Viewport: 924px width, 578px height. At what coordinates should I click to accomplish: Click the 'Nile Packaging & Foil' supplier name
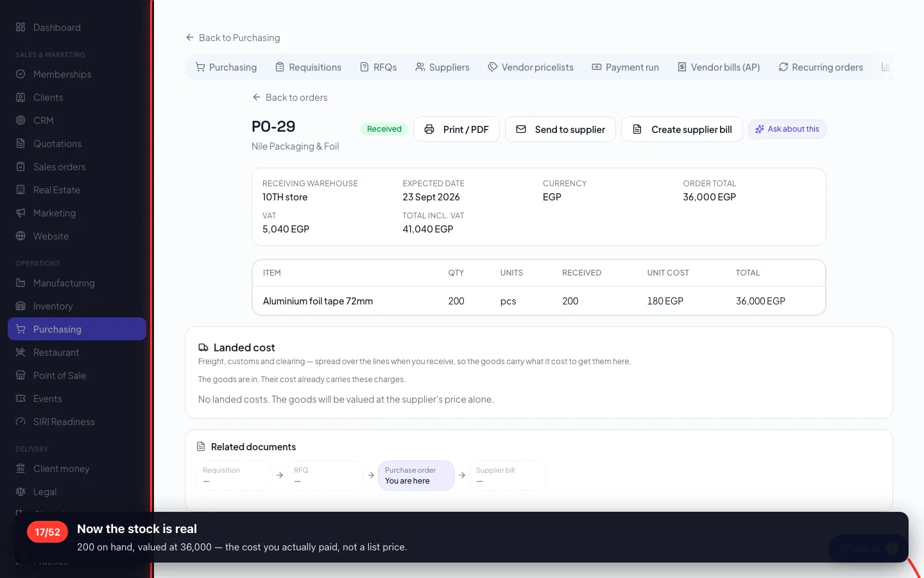[x=295, y=146]
